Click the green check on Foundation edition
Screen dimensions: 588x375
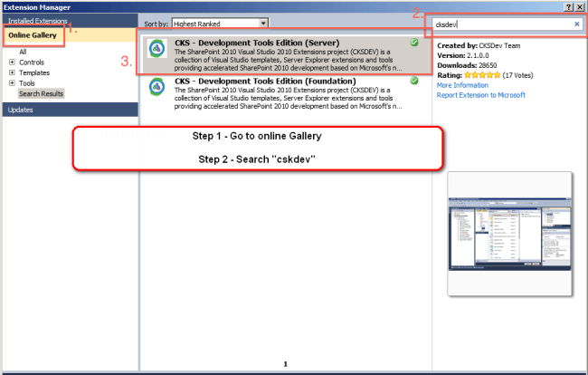414,81
